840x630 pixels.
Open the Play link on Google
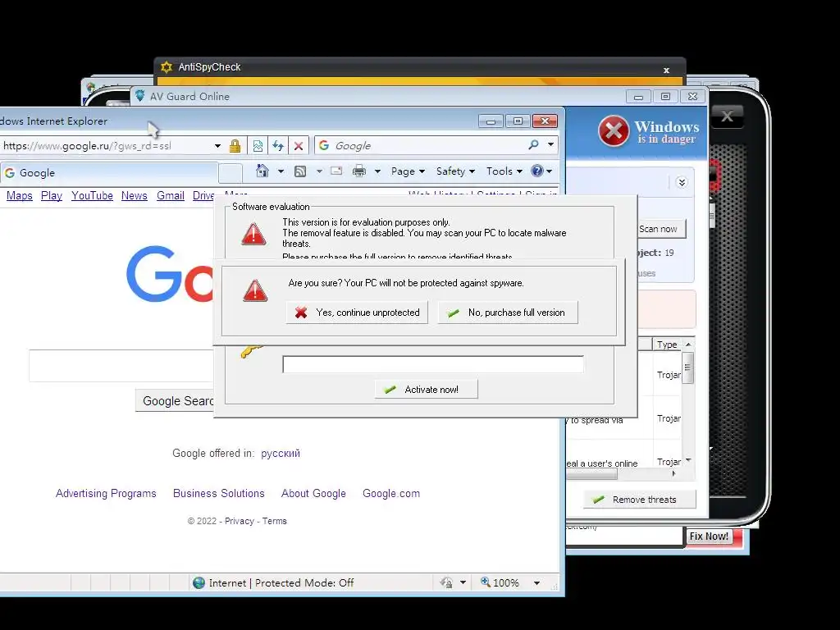point(52,195)
